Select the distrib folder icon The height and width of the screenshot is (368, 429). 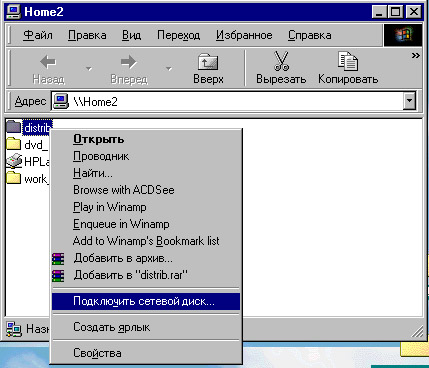click(x=13, y=127)
